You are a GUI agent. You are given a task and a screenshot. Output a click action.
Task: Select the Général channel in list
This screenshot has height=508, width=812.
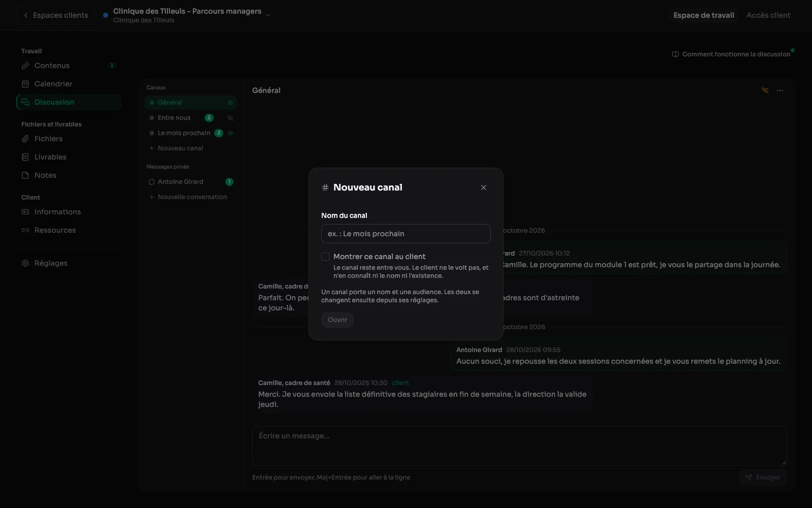[x=191, y=103]
